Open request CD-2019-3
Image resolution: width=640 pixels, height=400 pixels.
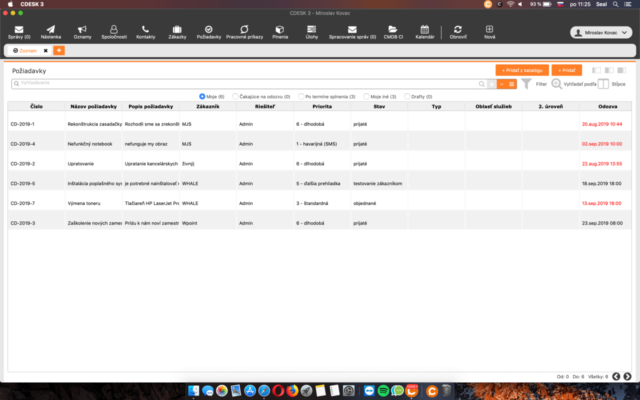[x=22, y=223]
